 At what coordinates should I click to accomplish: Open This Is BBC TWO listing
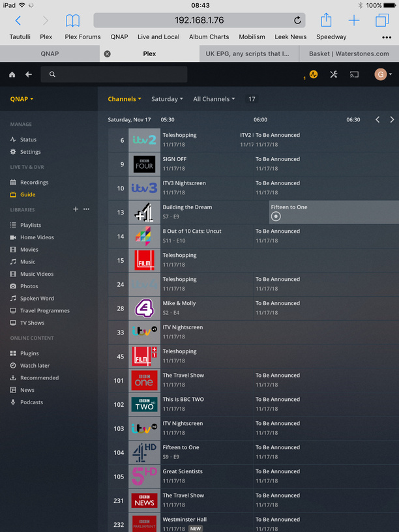(207, 404)
